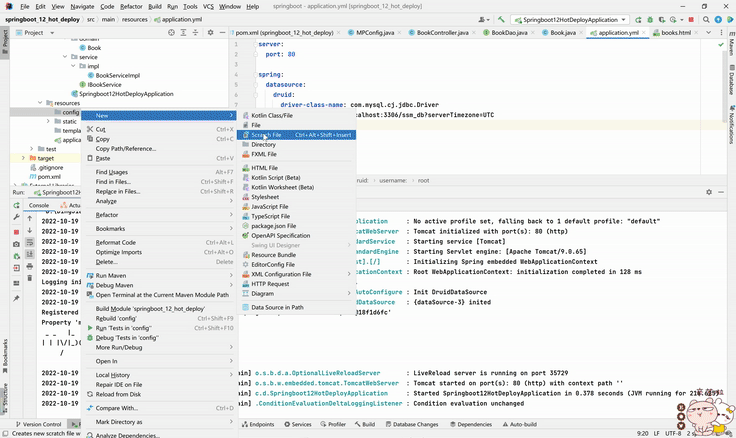Screen dimensions: 736x438
Task: Click the resources breadcrumb in navigation bar
Action: pos(134,19)
